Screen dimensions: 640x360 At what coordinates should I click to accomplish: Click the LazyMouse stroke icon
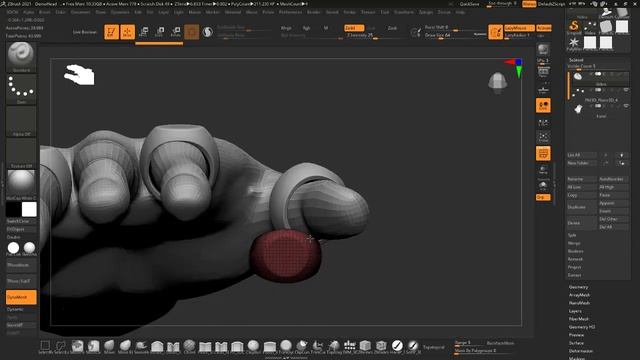pyautogui.click(x=496, y=32)
